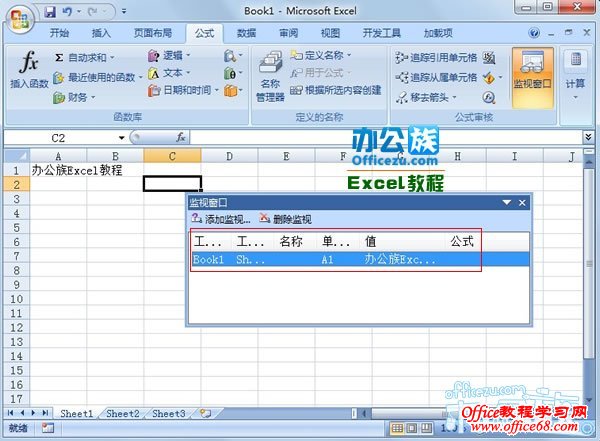
Task: Select cell A1 with 办公族Excel教程
Action: pos(58,170)
